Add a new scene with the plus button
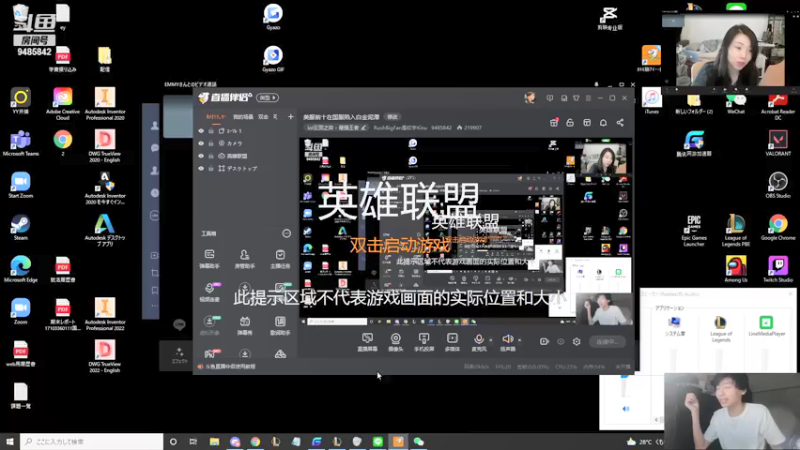The height and width of the screenshot is (450, 800). (290, 117)
